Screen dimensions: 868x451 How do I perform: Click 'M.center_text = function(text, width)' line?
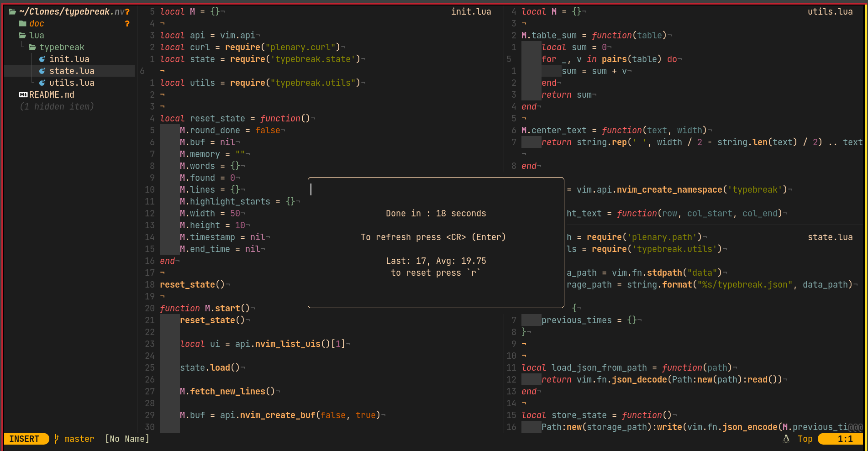click(x=614, y=130)
